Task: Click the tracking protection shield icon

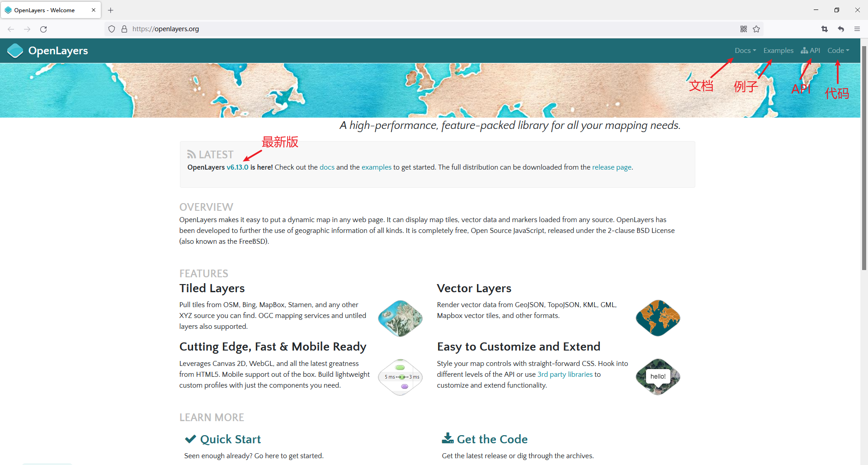Action: 112,29
